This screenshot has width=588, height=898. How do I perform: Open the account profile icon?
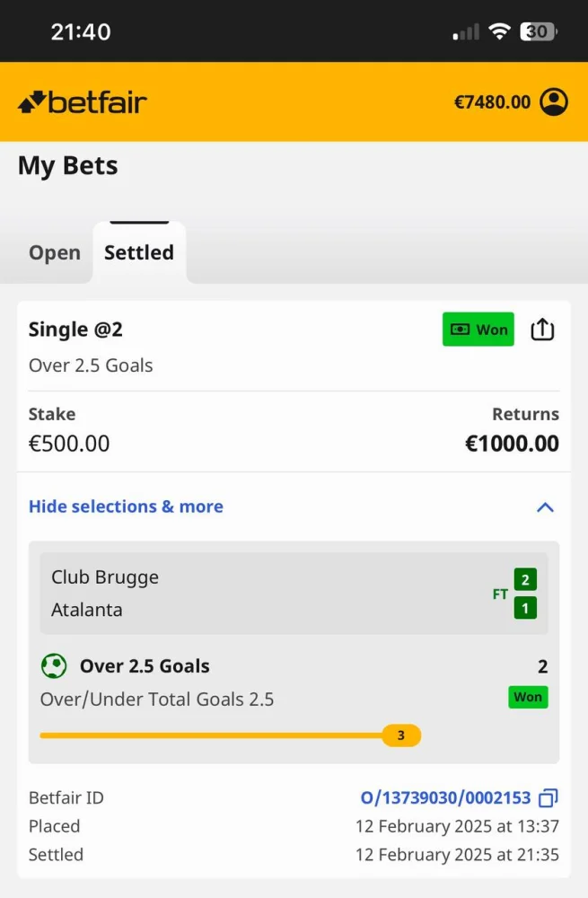click(x=554, y=102)
